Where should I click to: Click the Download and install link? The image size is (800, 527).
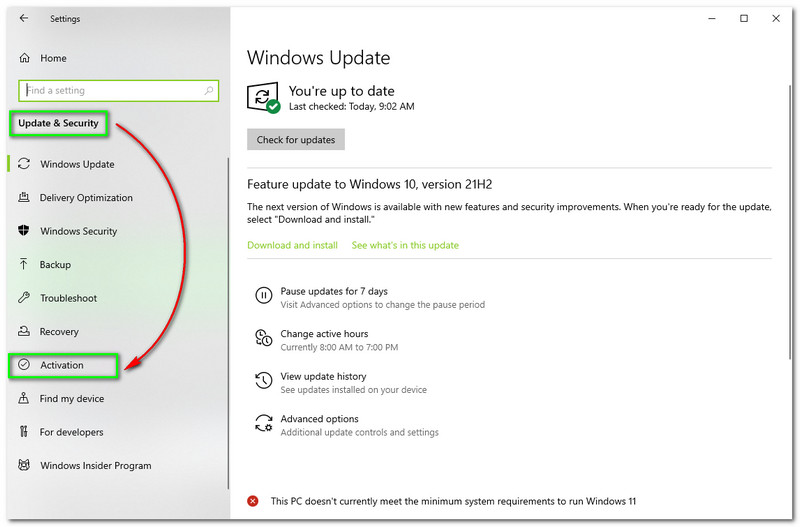pos(292,245)
